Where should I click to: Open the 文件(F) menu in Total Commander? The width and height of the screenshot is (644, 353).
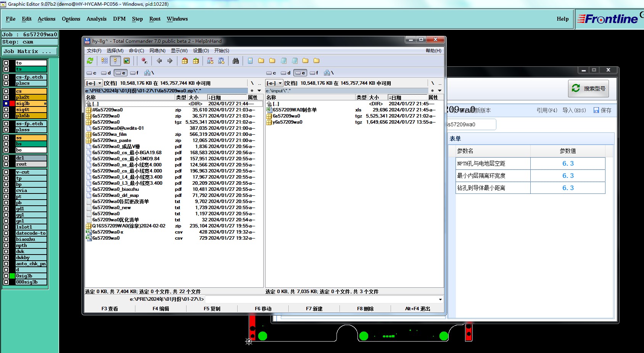[x=94, y=51]
